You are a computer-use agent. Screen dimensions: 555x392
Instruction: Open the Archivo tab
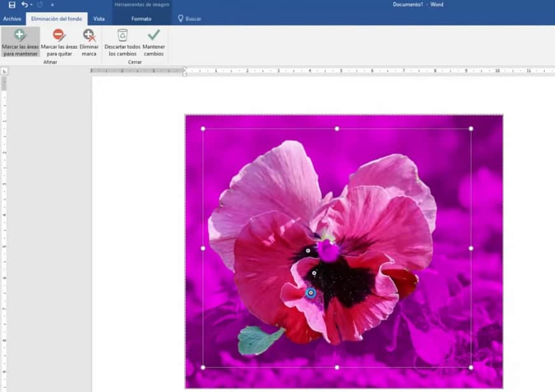point(12,19)
